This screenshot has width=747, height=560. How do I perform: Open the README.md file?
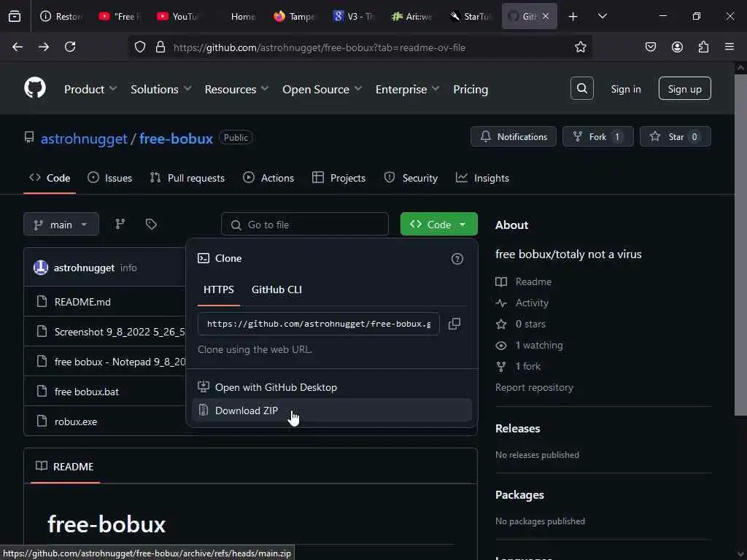click(x=82, y=302)
